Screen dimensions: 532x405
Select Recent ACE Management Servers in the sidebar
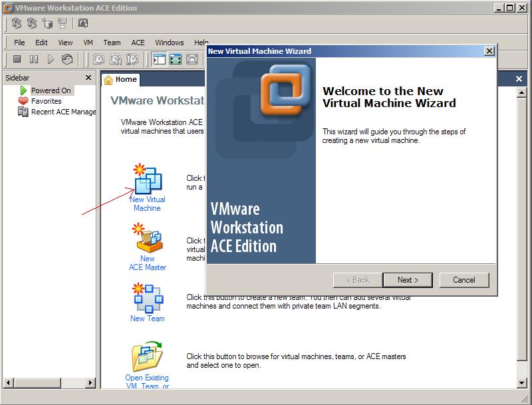pos(63,112)
